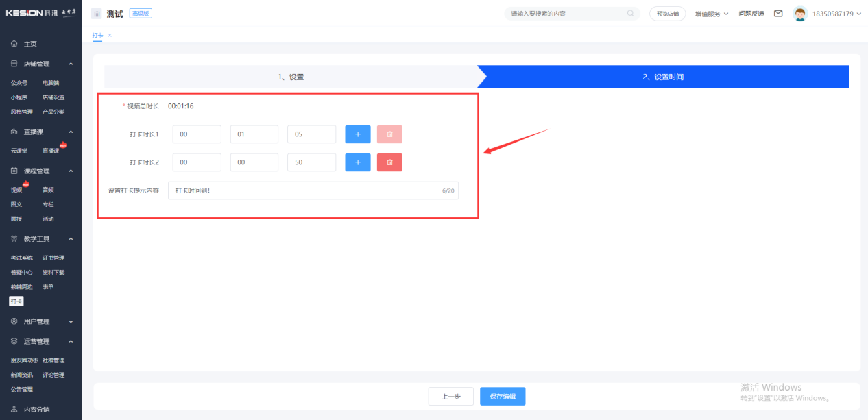868x420 pixels.
Task: Click the plus icon for 打卡时长1
Action: pos(357,134)
